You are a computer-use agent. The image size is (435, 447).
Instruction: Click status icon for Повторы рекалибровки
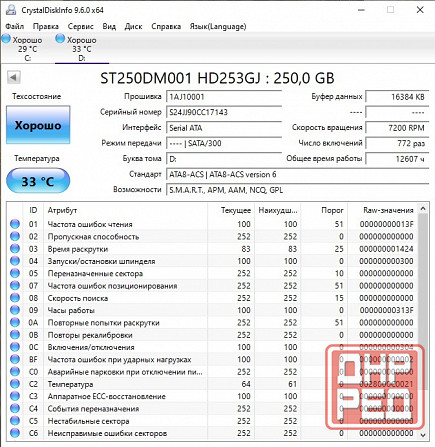[x=15, y=335]
